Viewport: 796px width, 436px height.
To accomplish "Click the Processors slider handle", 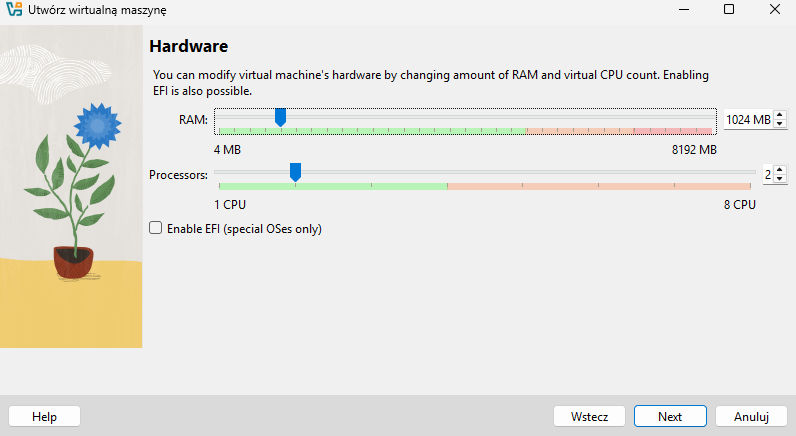I will tap(295, 173).
